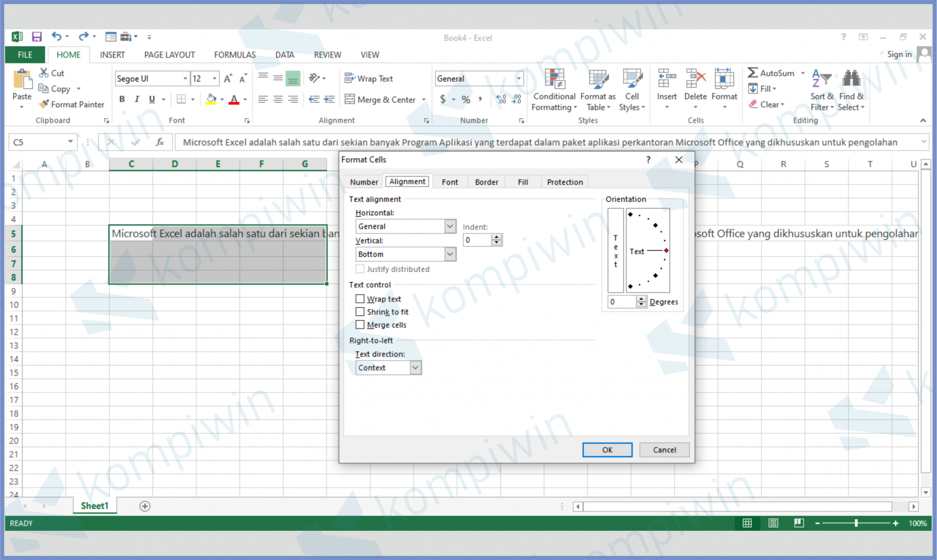Click the AutoSum icon

pos(753,72)
